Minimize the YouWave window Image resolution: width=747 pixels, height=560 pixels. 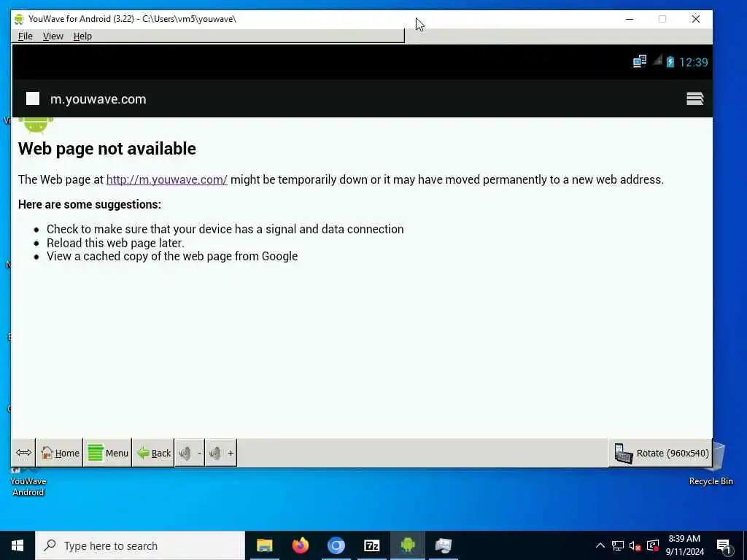pos(630,19)
